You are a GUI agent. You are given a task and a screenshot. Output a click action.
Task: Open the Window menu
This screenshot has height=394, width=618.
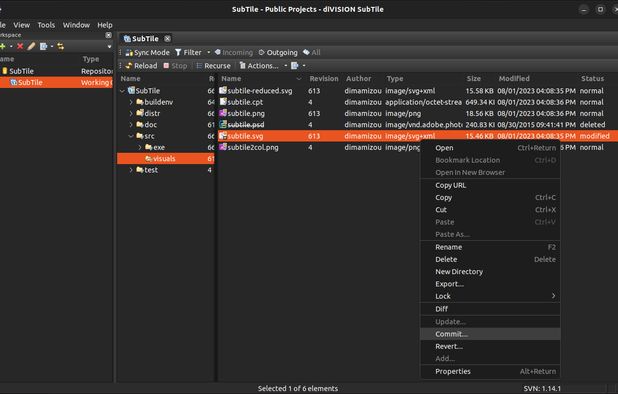pyautogui.click(x=76, y=25)
